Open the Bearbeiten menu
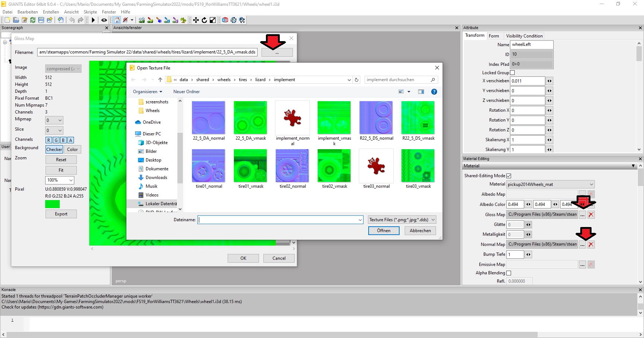Screen dimensions: 644x338 tap(28, 12)
